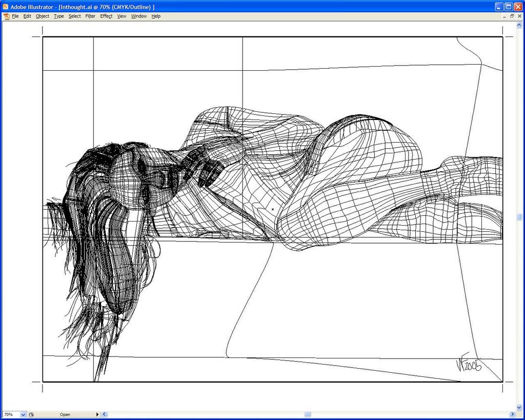The height and width of the screenshot is (420, 525).
Task: Click the vertical scrollbar thumb
Action: coord(519,217)
